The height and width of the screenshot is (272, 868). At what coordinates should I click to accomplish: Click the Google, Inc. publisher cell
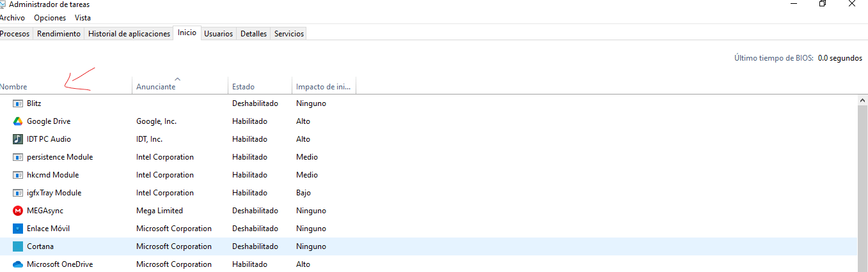point(156,121)
